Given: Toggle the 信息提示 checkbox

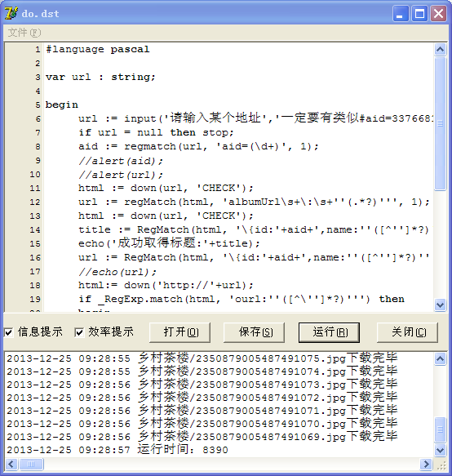Looking at the screenshot, I should 8,332.
